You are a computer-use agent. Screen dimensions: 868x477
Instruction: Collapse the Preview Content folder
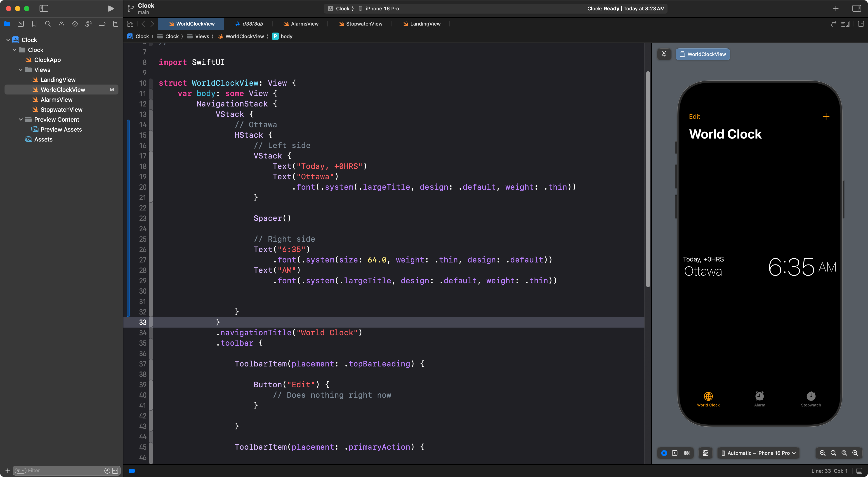(x=21, y=120)
